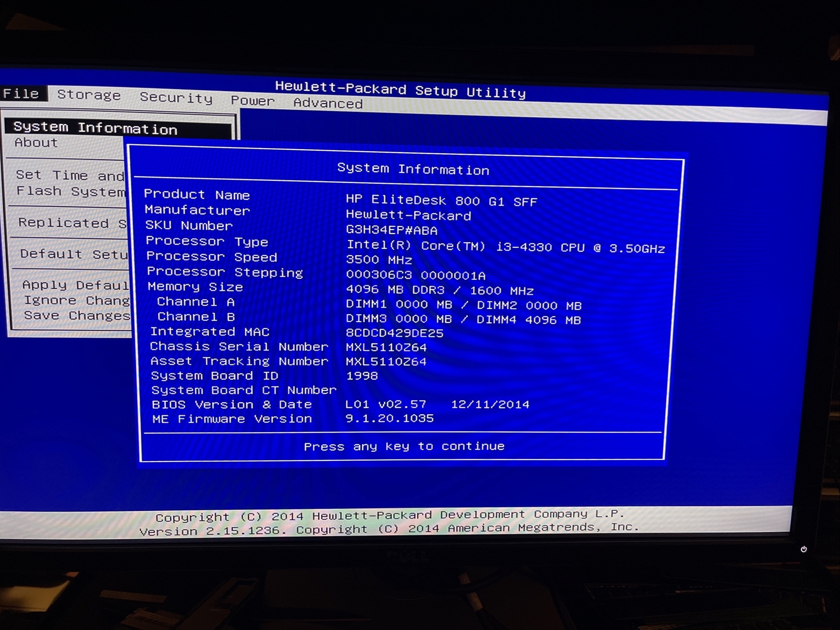This screenshot has height=630, width=840.
Task: Click the System Information dialog title
Action: [413, 169]
